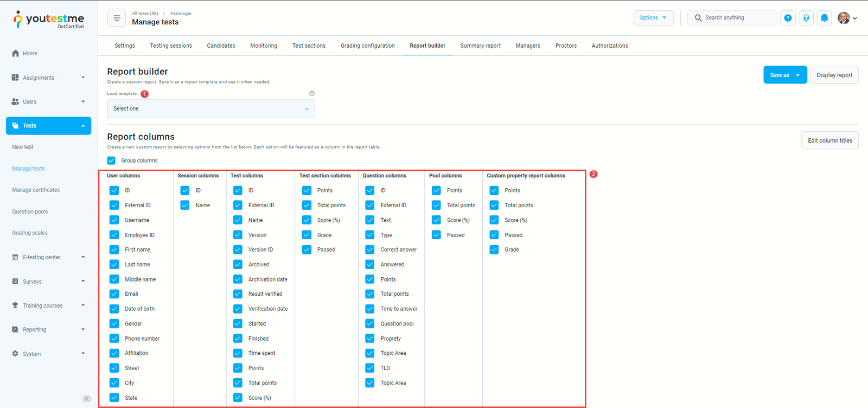Image resolution: width=868 pixels, height=408 pixels.
Task: Open the help question mark icon
Action: pyautogui.click(x=788, y=18)
